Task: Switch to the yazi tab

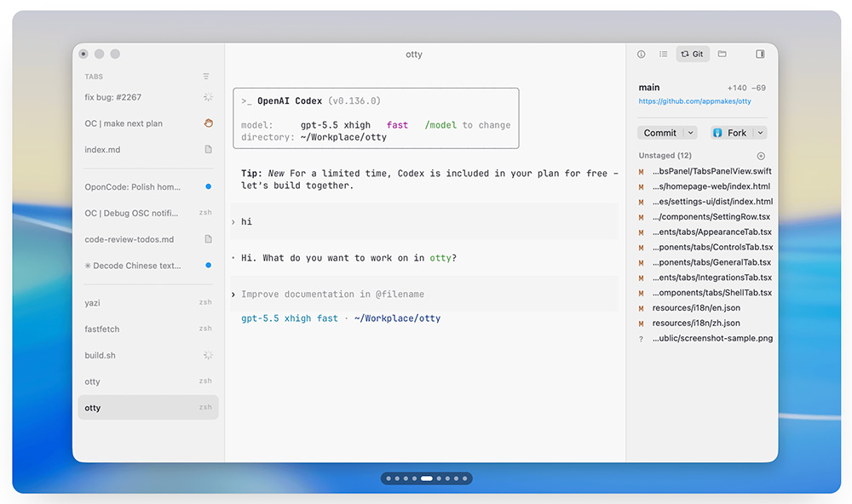Action: coord(147,302)
